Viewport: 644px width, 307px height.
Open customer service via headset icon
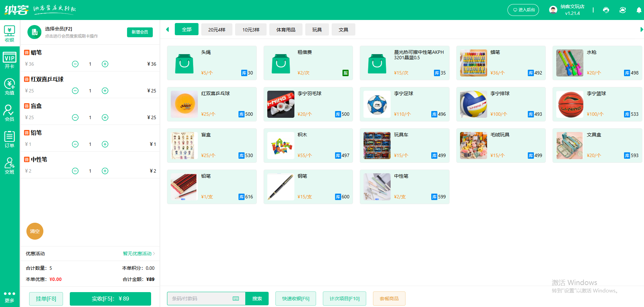point(606,10)
